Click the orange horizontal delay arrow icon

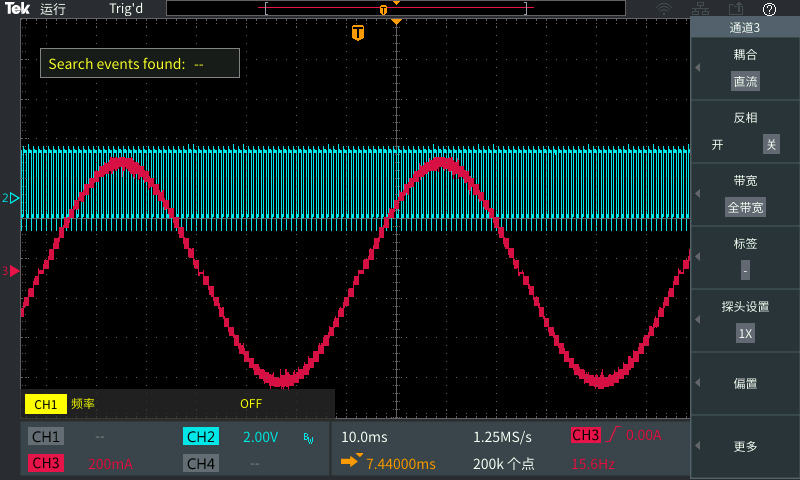(350, 462)
